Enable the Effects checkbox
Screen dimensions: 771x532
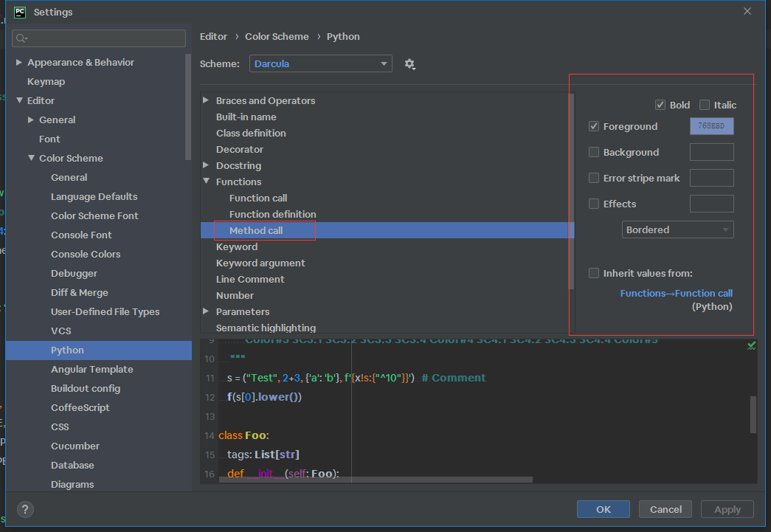[594, 204]
